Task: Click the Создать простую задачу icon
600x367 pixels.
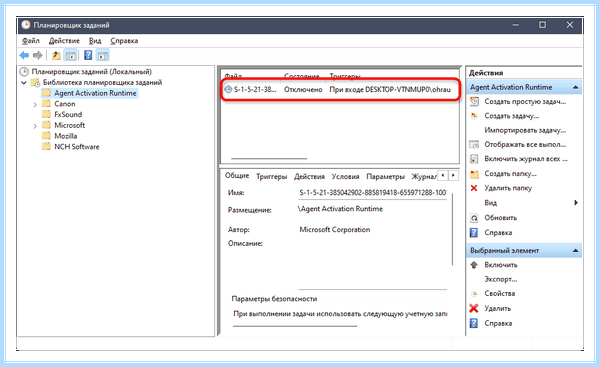Action: 474,101
